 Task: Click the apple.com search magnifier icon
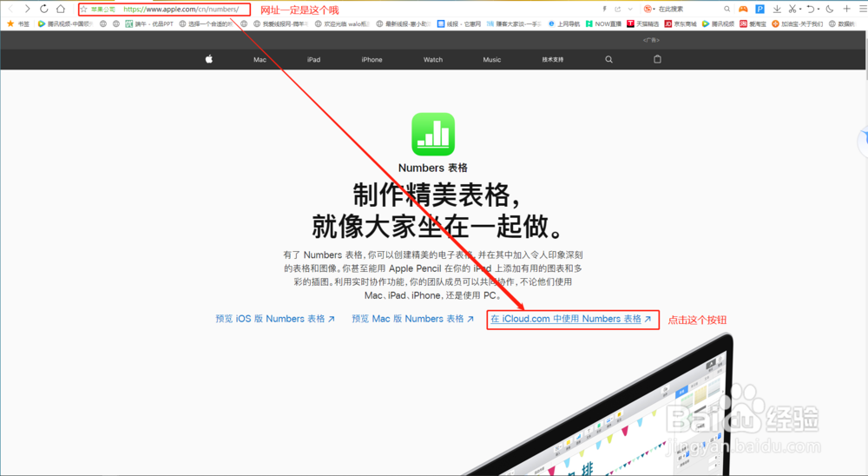click(x=609, y=59)
